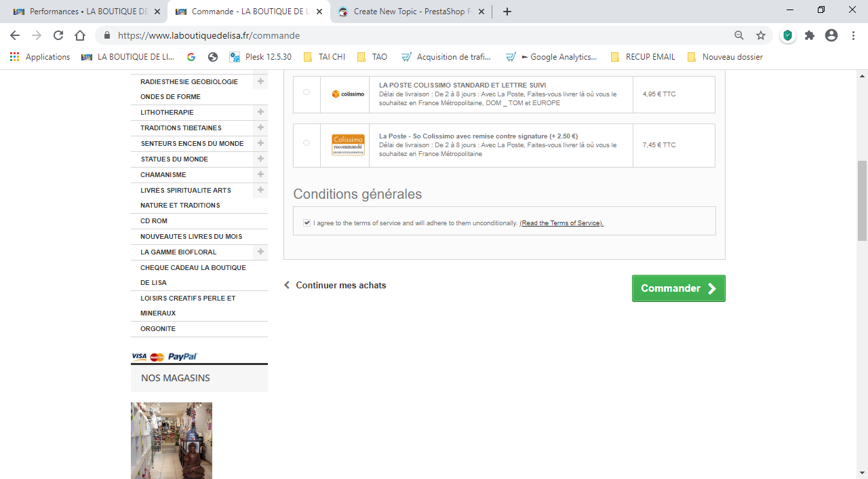Untick the terms of service agreement checkbox
The width and height of the screenshot is (868, 479).
[307, 223]
